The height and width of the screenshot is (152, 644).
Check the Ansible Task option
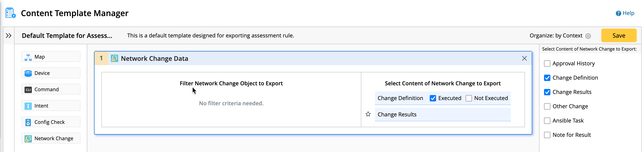click(547, 121)
